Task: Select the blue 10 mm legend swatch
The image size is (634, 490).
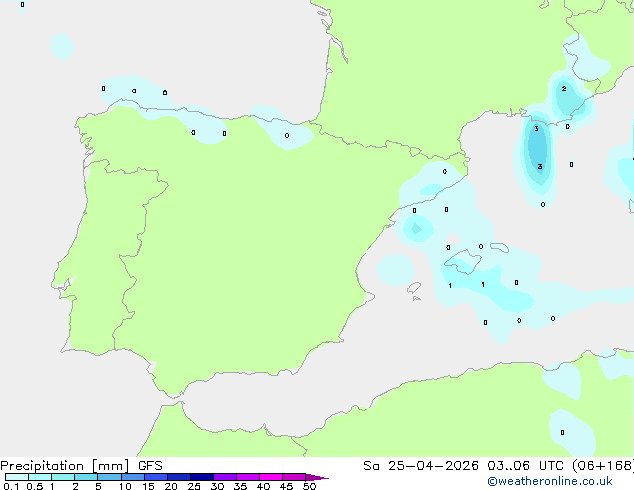Action: click(132, 478)
